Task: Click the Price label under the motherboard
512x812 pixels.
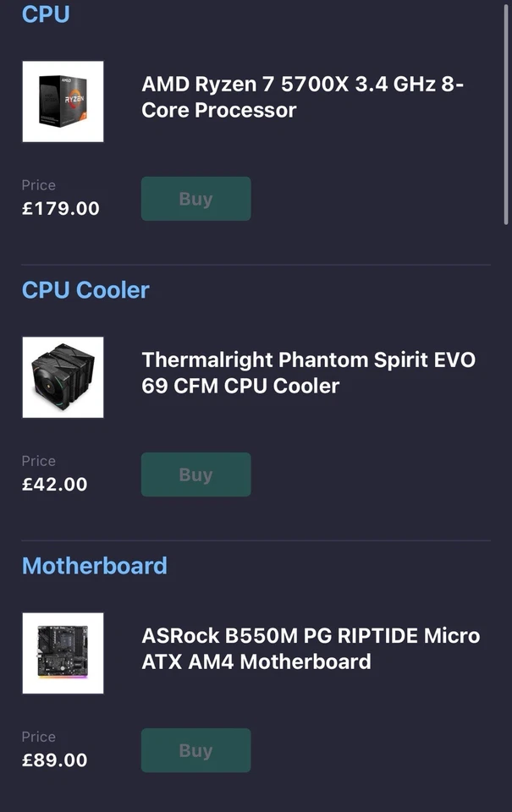Action: tap(38, 737)
